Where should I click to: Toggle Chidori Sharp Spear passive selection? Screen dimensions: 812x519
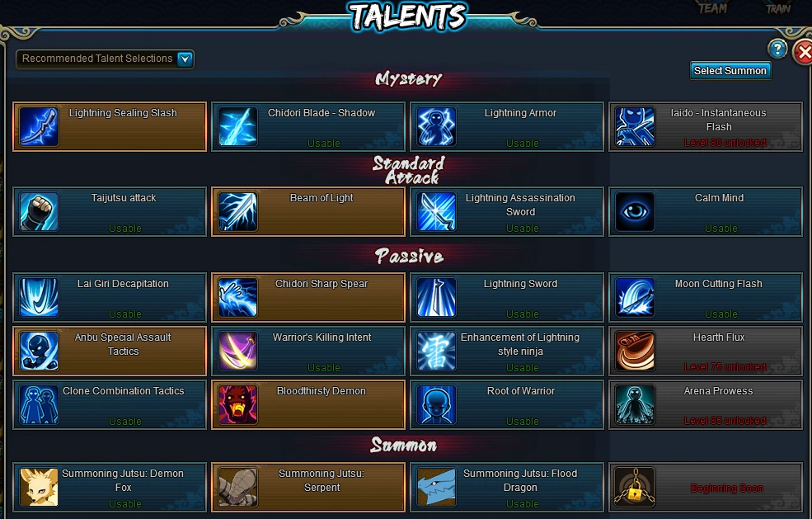(308, 298)
